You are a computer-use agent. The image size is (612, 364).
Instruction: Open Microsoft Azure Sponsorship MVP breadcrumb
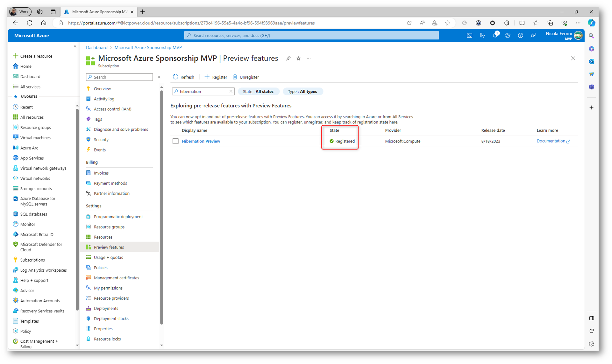(148, 47)
